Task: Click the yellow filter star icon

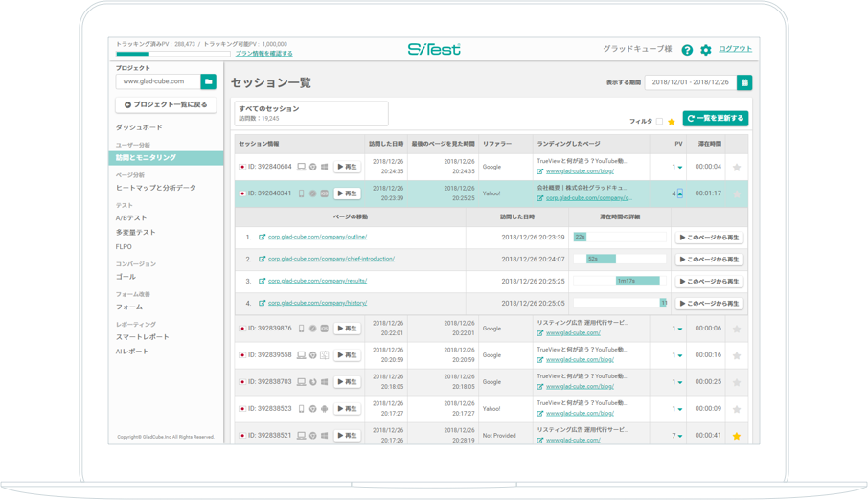Action: (x=672, y=122)
